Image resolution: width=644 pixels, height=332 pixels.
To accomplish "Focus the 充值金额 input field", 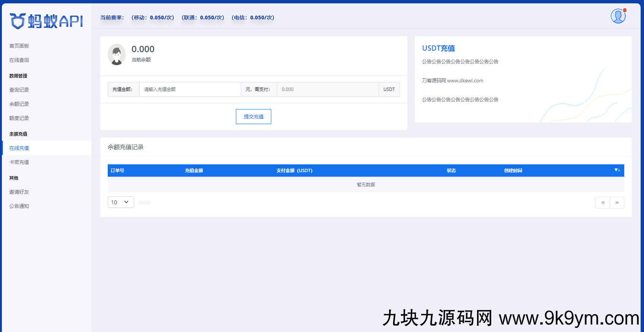I will (x=190, y=89).
